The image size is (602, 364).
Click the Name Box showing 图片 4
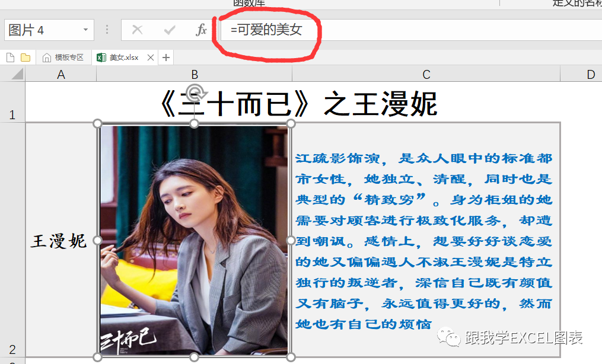[49, 30]
